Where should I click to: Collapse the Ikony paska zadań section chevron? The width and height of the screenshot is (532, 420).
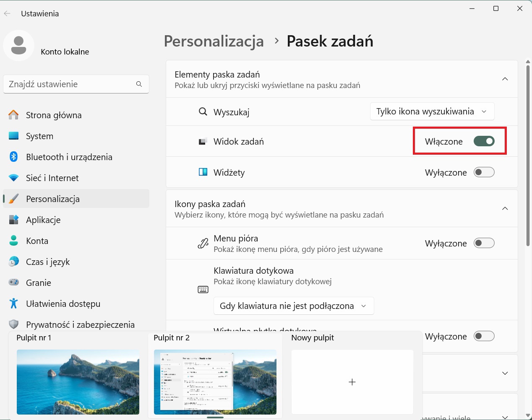(x=505, y=209)
